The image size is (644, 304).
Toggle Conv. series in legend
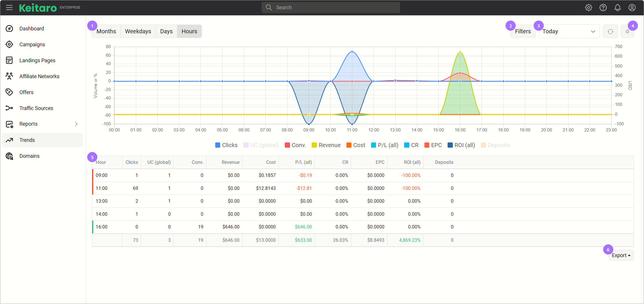295,145
